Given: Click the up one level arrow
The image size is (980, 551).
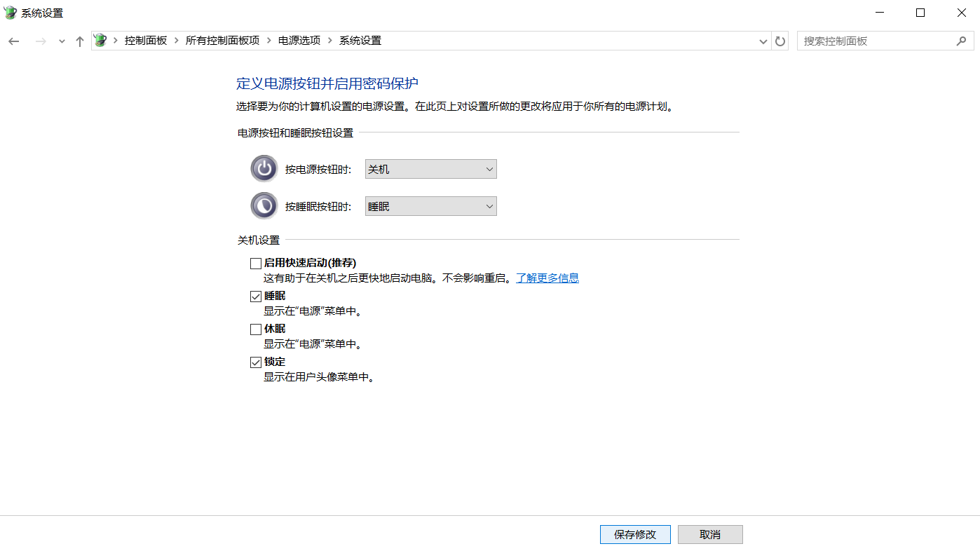Looking at the screenshot, I should (80, 41).
